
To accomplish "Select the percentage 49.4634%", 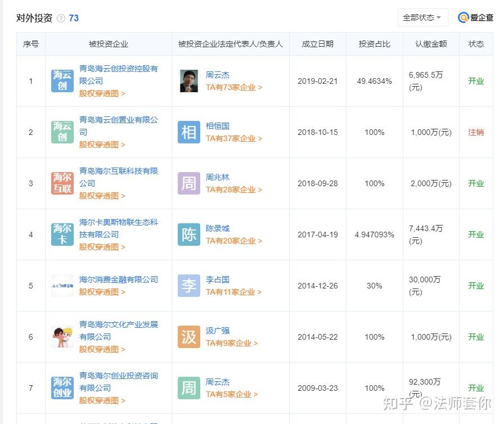I will pos(375,81).
